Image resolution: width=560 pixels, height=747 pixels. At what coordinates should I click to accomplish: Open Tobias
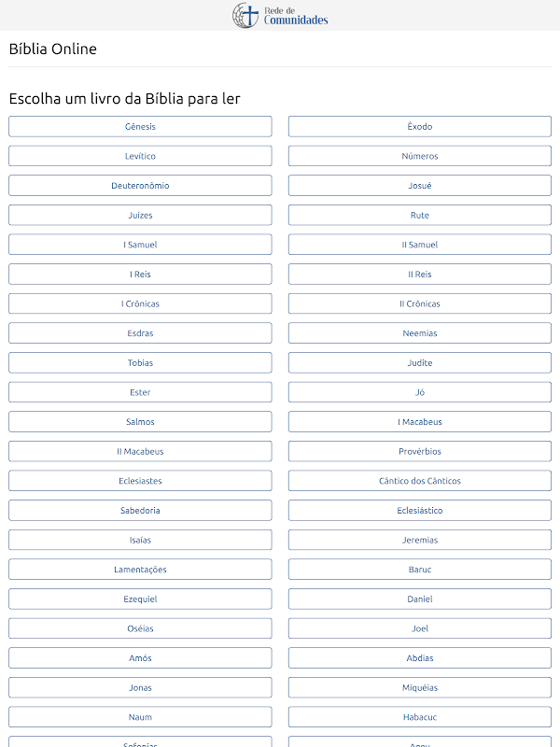coord(140,362)
